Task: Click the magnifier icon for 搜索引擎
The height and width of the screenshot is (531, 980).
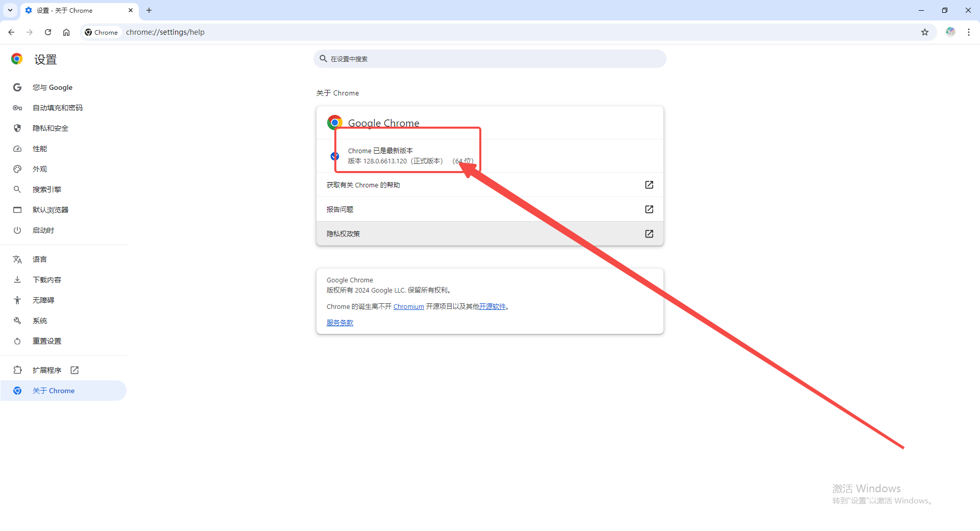Action: [x=17, y=189]
